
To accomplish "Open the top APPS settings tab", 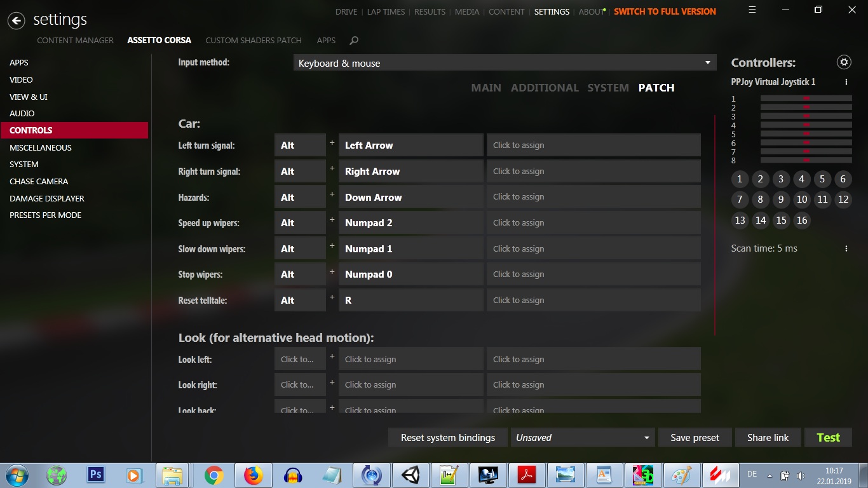I will point(326,40).
